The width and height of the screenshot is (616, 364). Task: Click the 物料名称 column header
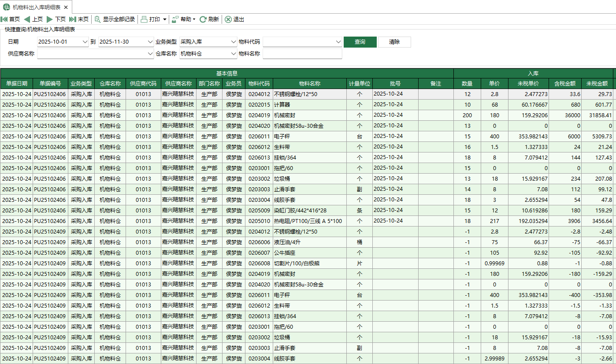coord(309,84)
